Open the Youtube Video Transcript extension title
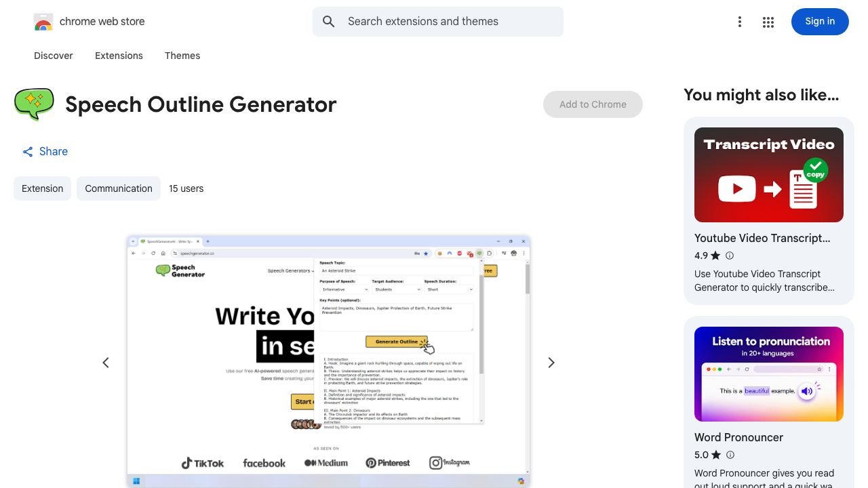This screenshot has width=868, height=488. click(762, 238)
